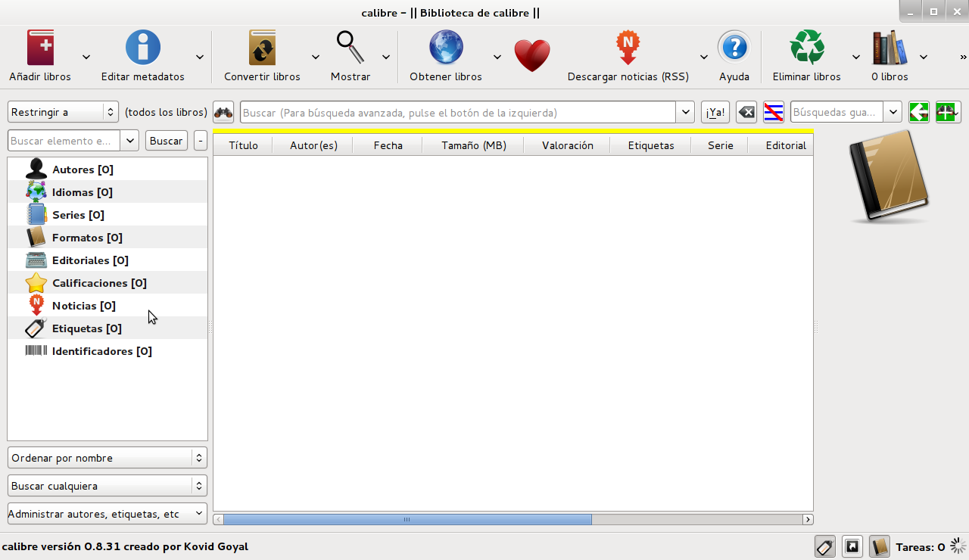Click the minus collapse-all button
Screen dimensions: 969x560
[x=200, y=141]
